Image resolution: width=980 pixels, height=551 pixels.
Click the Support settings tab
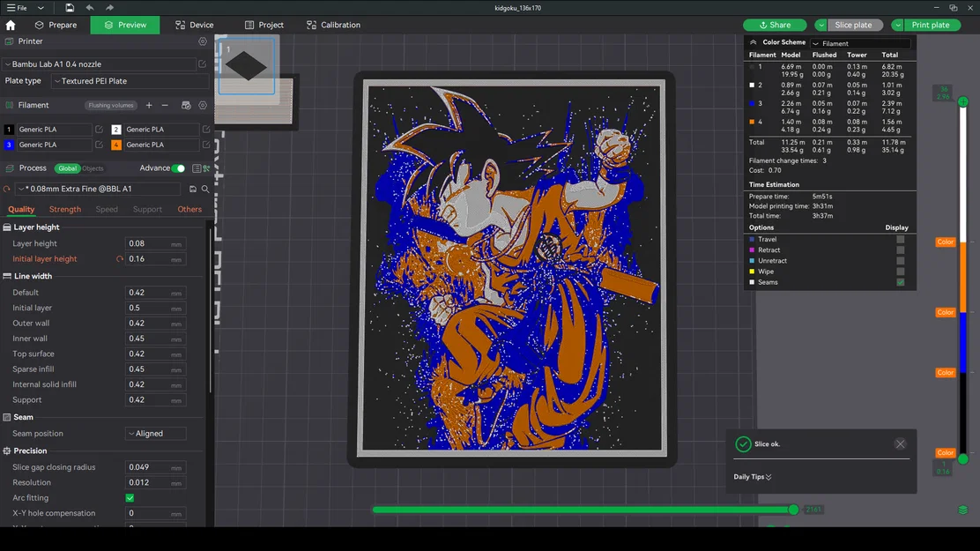coord(147,209)
